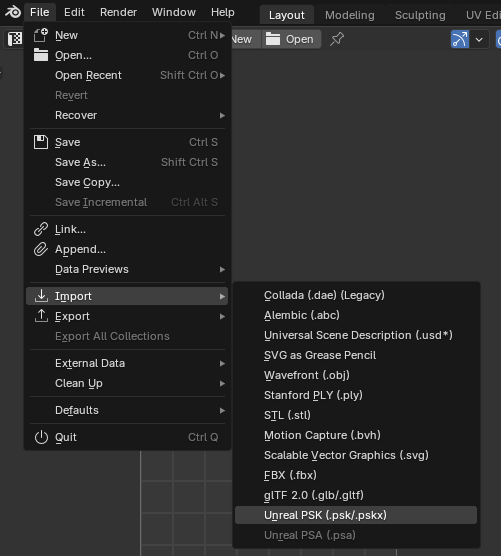
Task: Click the Export upload-arrow icon
Action: click(41, 316)
